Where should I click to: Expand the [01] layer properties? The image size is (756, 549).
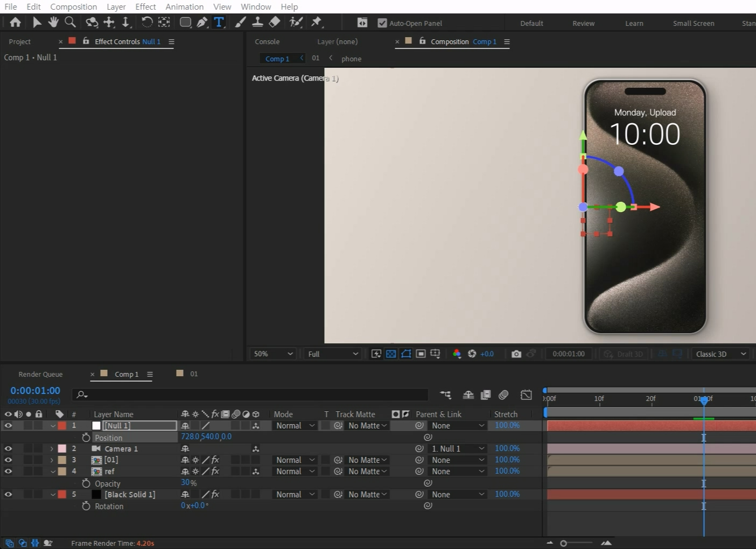pyautogui.click(x=52, y=460)
